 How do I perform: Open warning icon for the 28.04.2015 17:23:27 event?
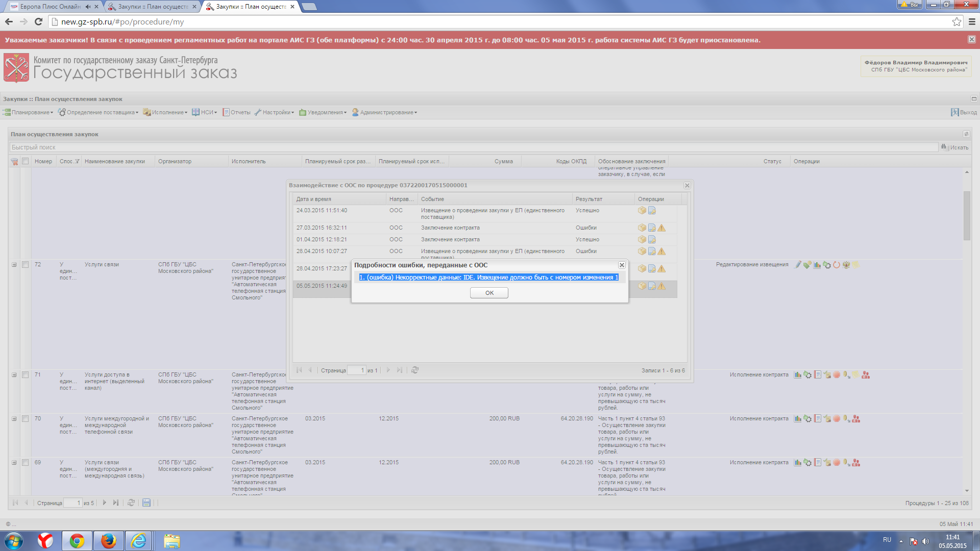point(661,269)
